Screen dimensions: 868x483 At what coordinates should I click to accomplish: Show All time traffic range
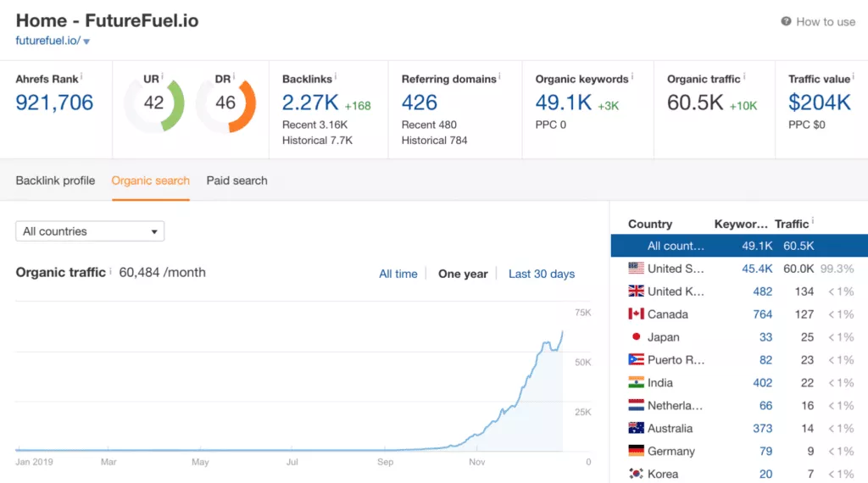[398, 274]
